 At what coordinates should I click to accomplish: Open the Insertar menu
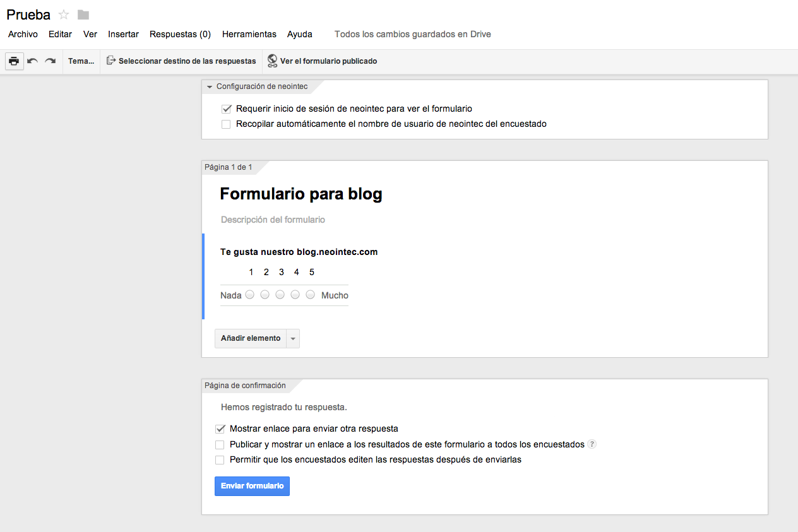[x=123, y=34]
